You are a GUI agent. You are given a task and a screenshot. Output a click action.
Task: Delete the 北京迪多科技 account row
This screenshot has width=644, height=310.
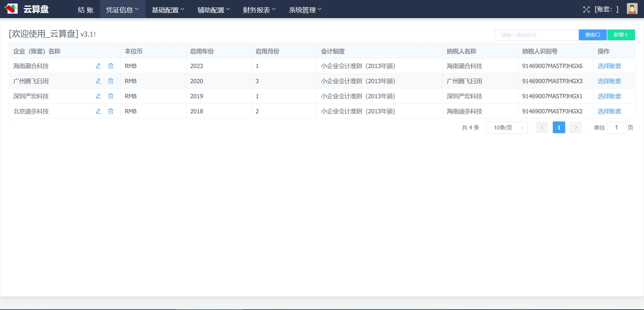pos(111,111)
